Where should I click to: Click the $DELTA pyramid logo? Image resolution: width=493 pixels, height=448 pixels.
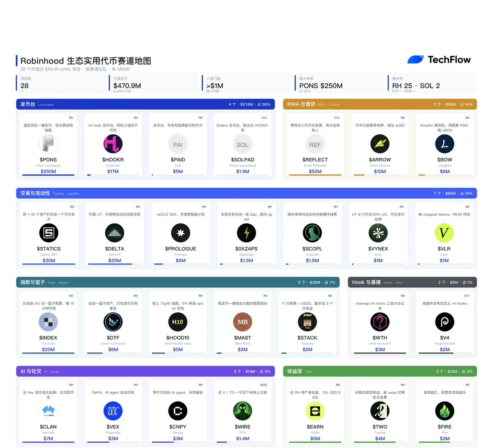tap(115, 233)
